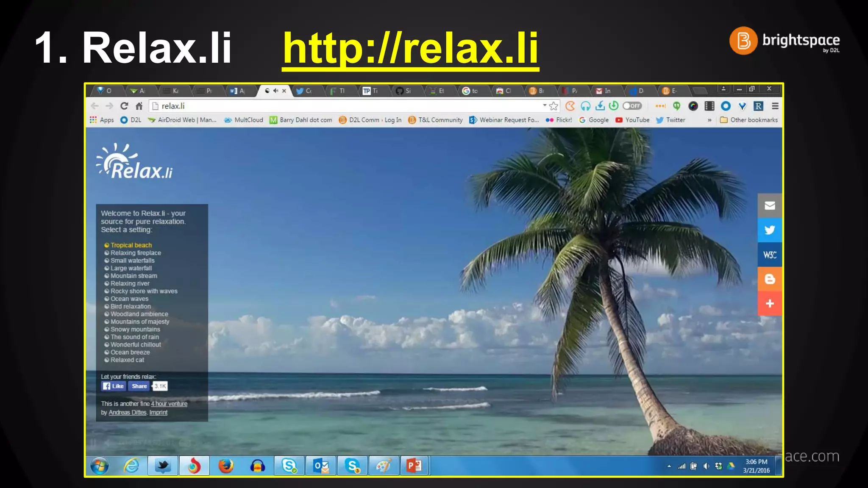Open the Other bookmarks folder
Screen dimensions: 868x488
click(x=749, y=120)
